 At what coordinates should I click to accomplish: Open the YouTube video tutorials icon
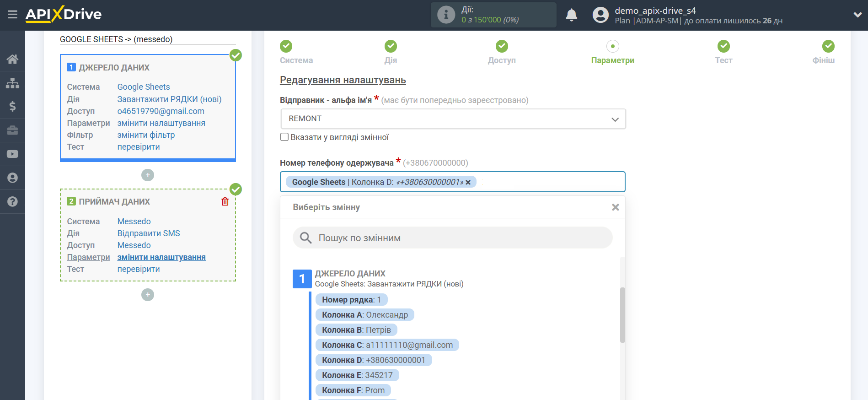pos(12,154)
